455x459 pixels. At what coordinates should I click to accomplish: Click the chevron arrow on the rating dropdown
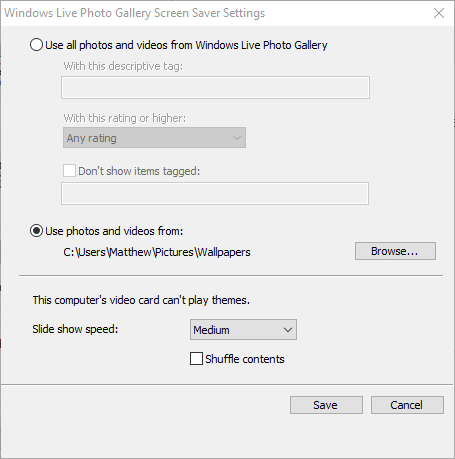pyautogui.click(x=237, y=138)
